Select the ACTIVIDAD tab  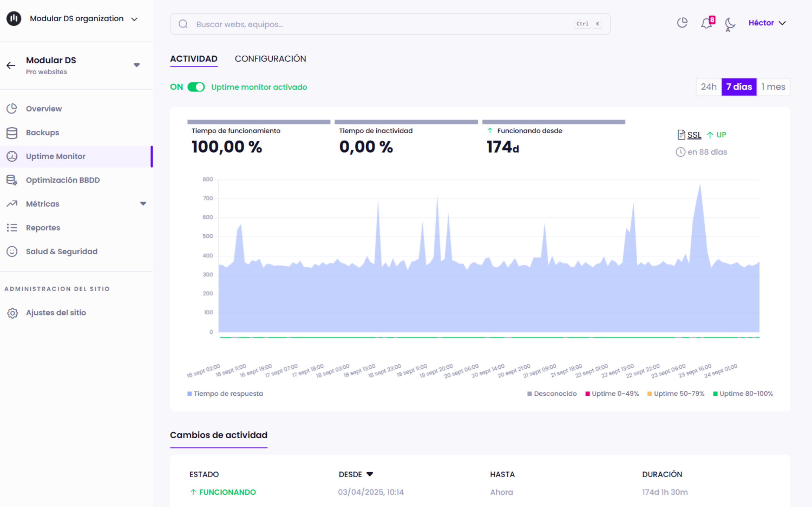click(x=194, y=59)
